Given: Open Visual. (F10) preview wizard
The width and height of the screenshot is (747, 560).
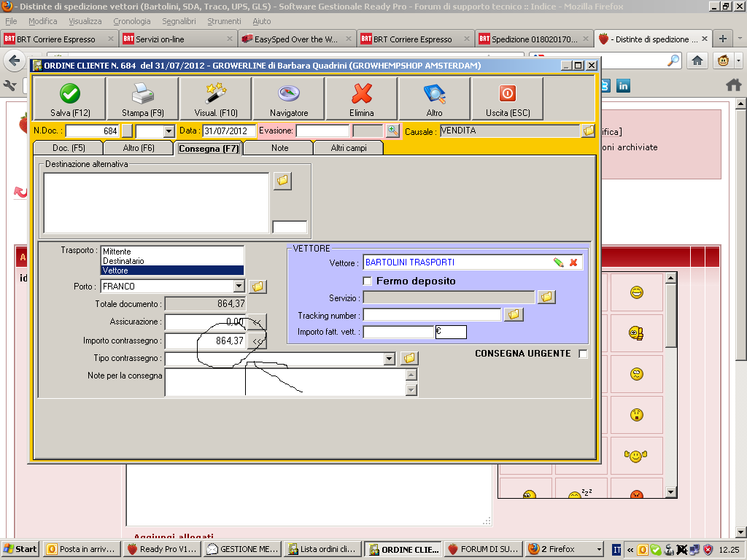Looking at the screenshot, I should click(216, 98).
